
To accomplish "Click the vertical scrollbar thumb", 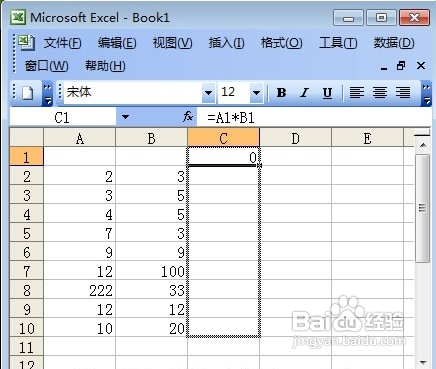I will click(423, 208).
